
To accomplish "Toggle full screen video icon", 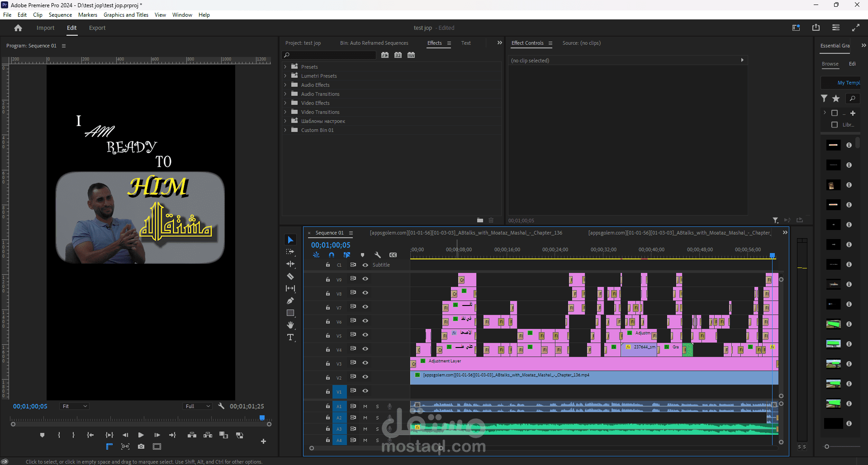I will (x=856, y=28).
